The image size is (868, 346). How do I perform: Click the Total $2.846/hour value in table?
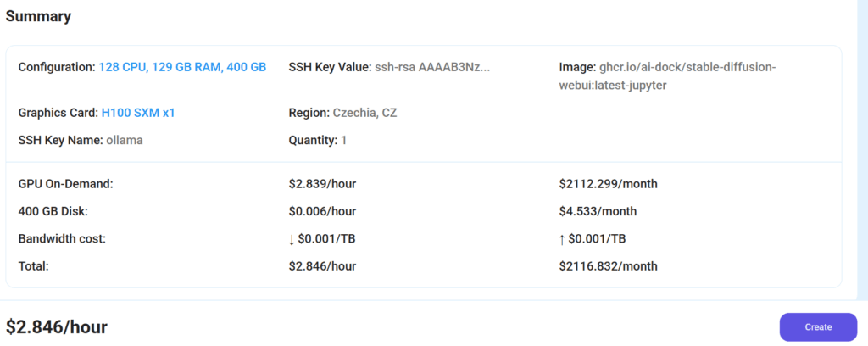(x=322, y=266)
